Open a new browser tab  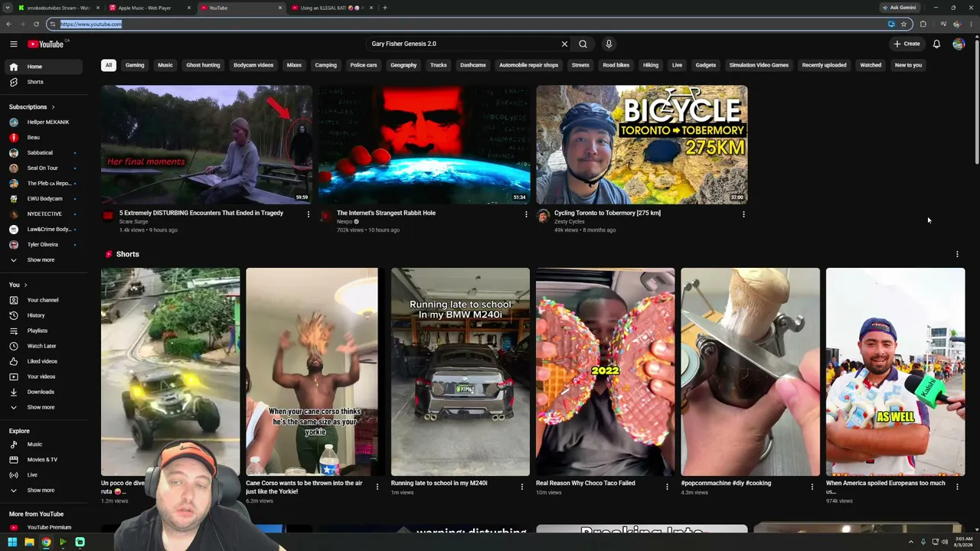(385, 8)
